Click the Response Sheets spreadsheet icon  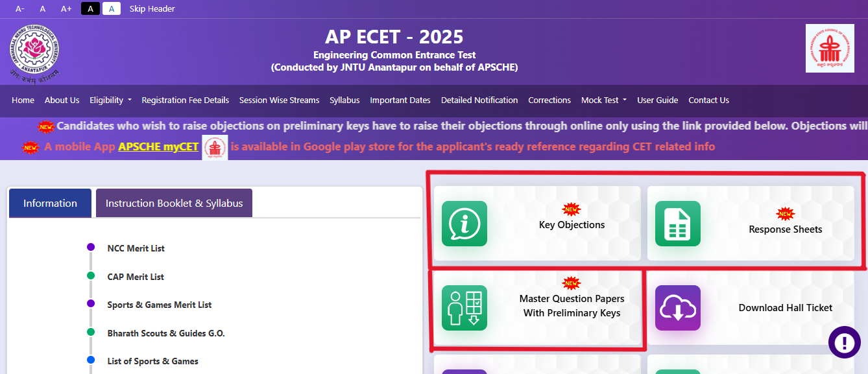pyautogui.click(x=677, y=224)
